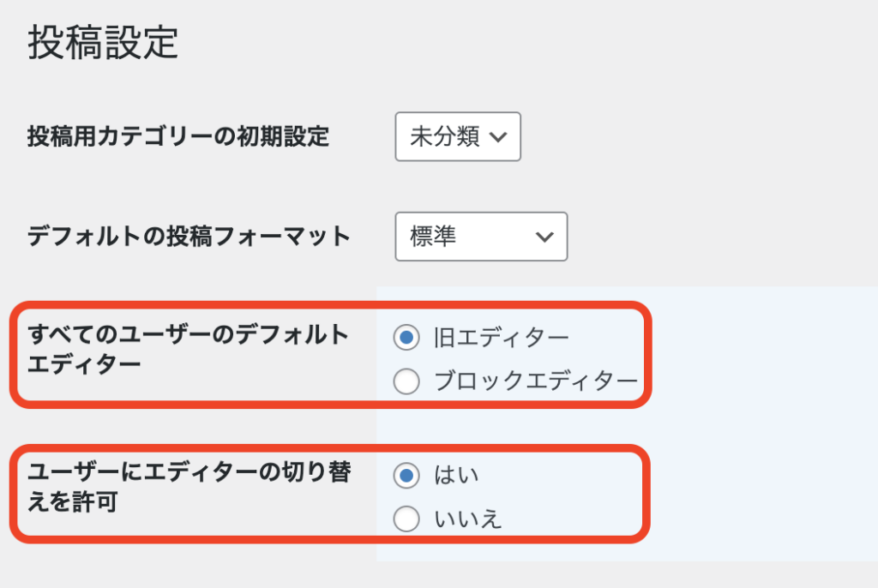The height and width of the screenshot is (588, 878).
Task: Click the chevron on the post format dropdown
Action: (545, 237)
